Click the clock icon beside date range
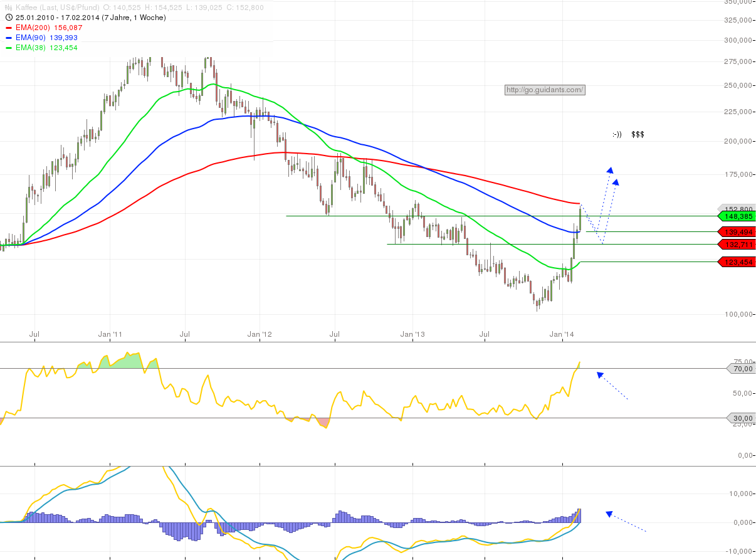The height and width of the screenshot is (560, 756). tap(9, 18)
